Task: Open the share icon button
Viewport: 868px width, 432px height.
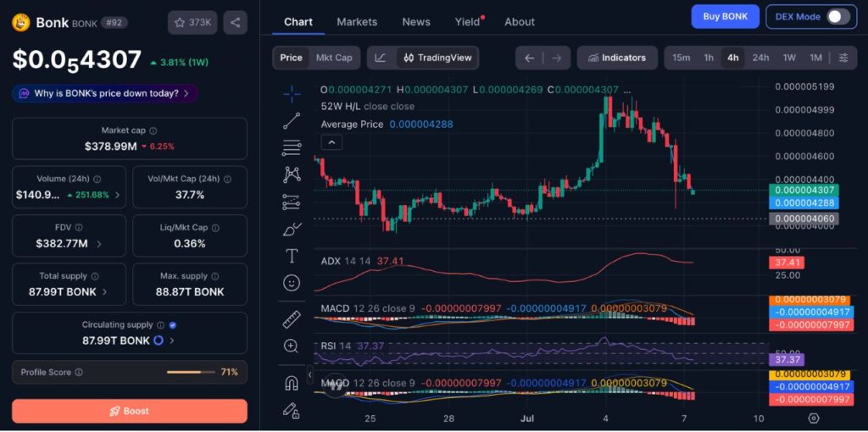Action: (x=236, y=23)
